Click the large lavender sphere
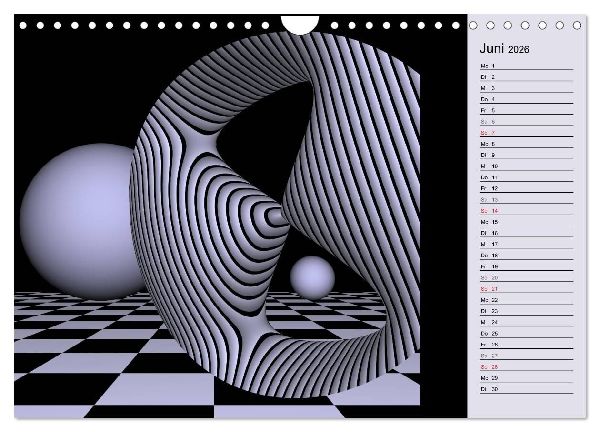Image resolution: width=600 pixels, height=432 pixels. [82, 221]
